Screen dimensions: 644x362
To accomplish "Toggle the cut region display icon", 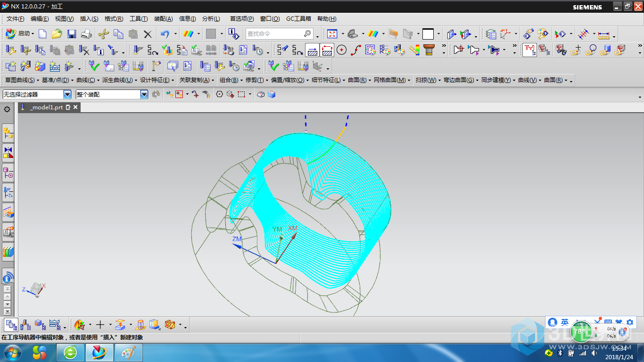I will point(327,49).
